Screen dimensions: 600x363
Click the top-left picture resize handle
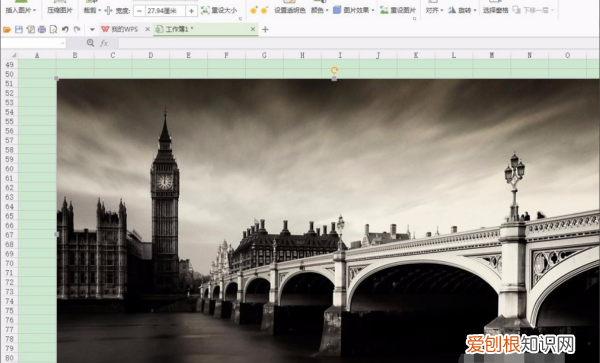[x=57, y=78]
